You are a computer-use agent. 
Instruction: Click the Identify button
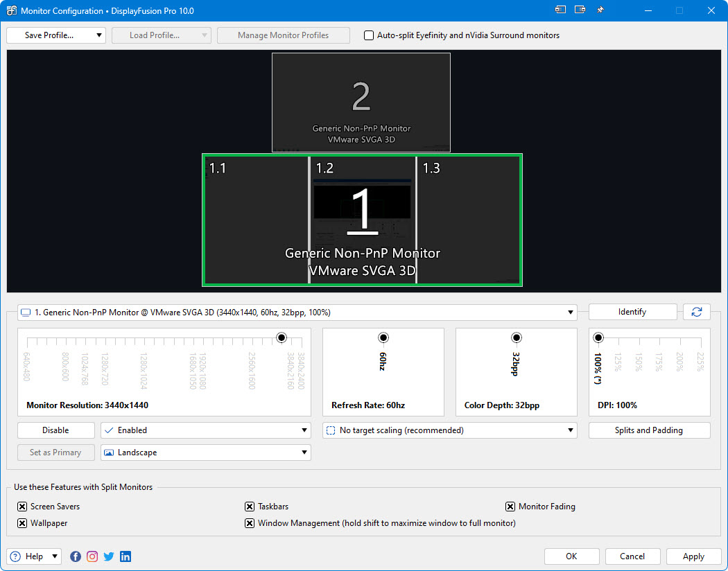tap(632, 312)
